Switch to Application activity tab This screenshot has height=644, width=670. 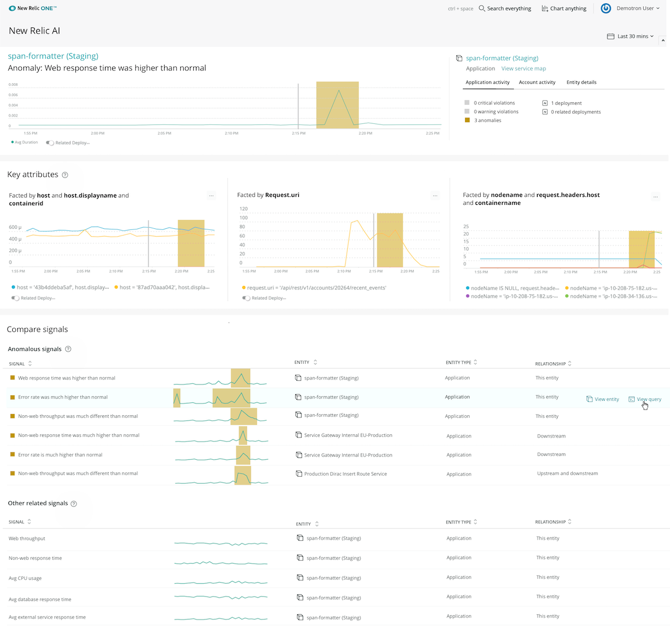coord(487,83)
